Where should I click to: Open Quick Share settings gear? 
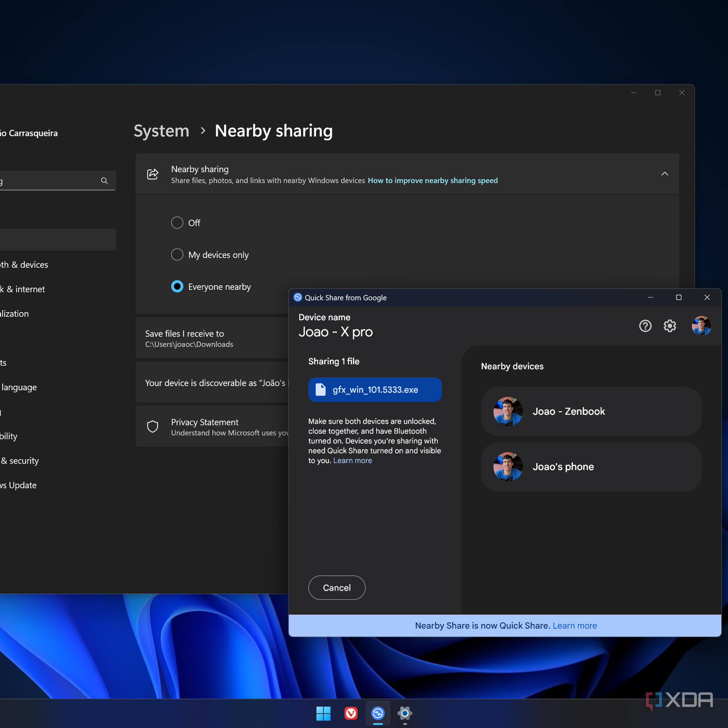click(x=669, y=326)
